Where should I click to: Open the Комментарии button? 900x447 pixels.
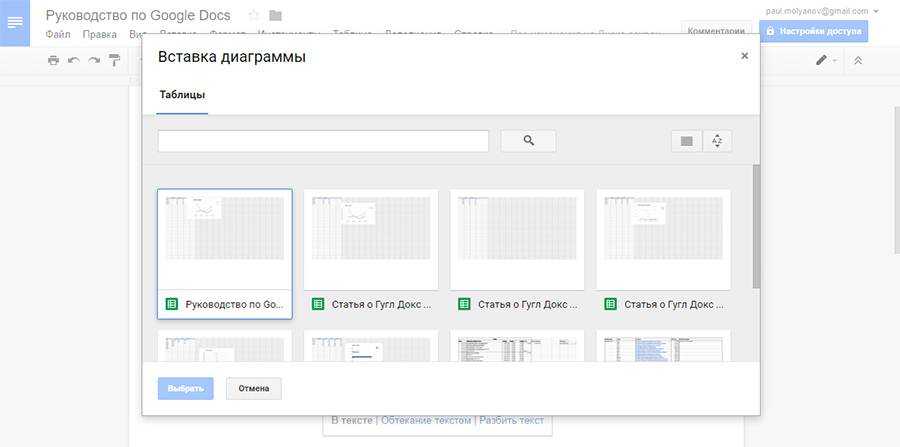click(716, 32)
